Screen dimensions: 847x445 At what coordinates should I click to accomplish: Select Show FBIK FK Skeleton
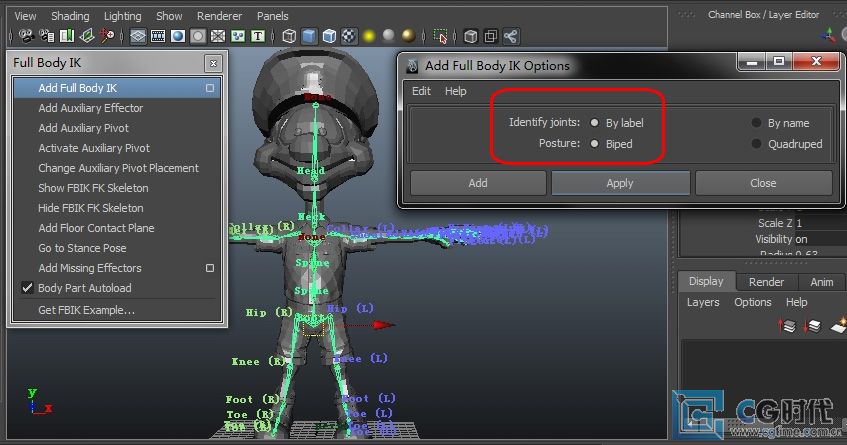tap(116, 188)
